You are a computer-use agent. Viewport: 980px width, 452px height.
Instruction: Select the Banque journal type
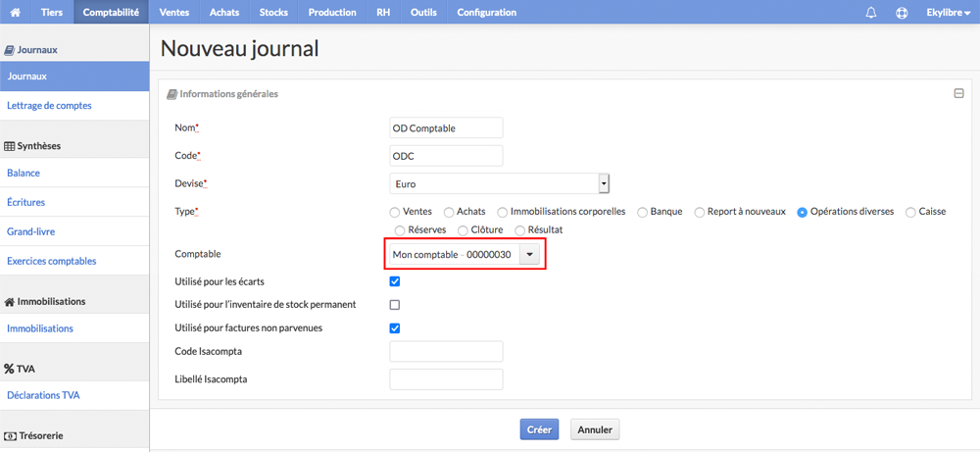[x=642, y=213]
